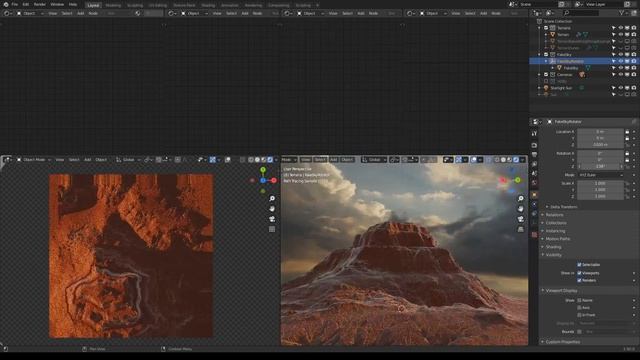This screenshot has height=360, width=640.
Task: Enable Axis checkbox in Viewport Display
Action: (579, 308)
